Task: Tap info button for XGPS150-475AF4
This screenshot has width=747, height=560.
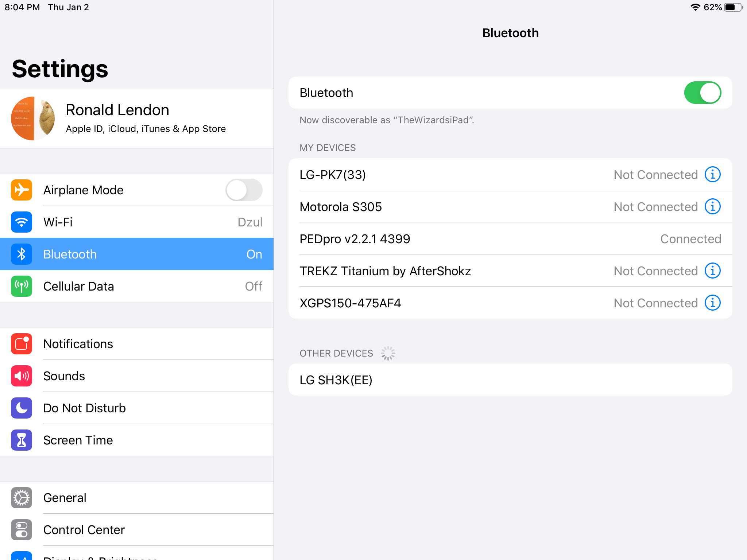Action: pos(712,303)
